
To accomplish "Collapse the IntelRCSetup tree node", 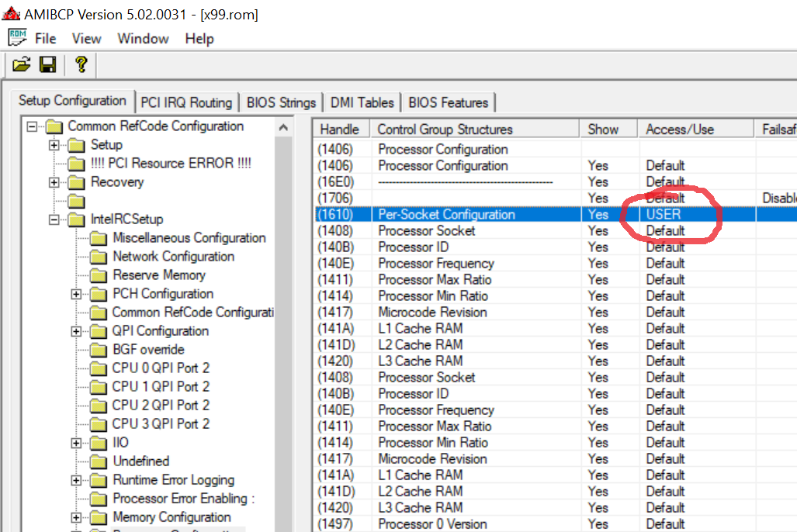I will (54, 219).
